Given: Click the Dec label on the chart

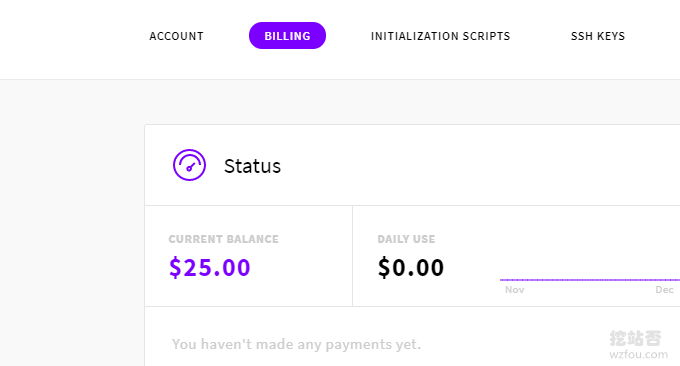Looking at the screenshot, I should [664, 290].
